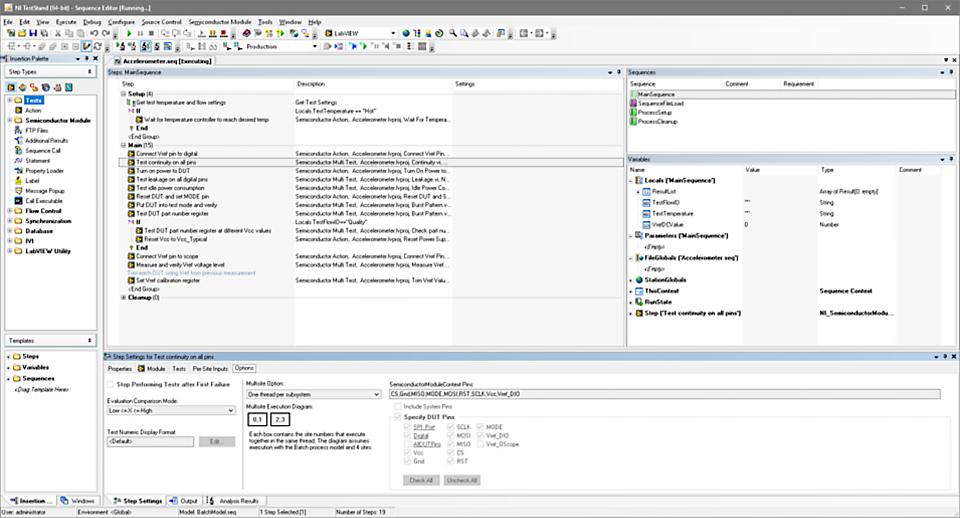
Task: Click the Call Executable step icon
Action: [18, 201]
